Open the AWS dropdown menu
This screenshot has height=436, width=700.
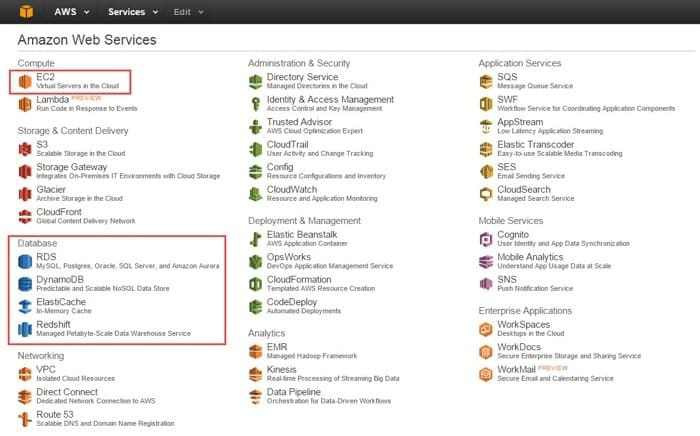[71, 12]
